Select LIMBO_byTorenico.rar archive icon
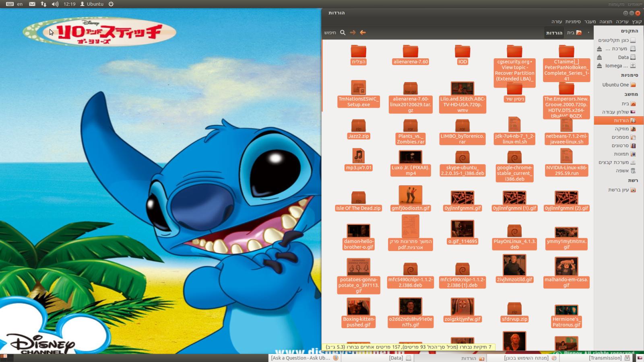The width and height of the screenshot is (644, 362). point(462,125)
